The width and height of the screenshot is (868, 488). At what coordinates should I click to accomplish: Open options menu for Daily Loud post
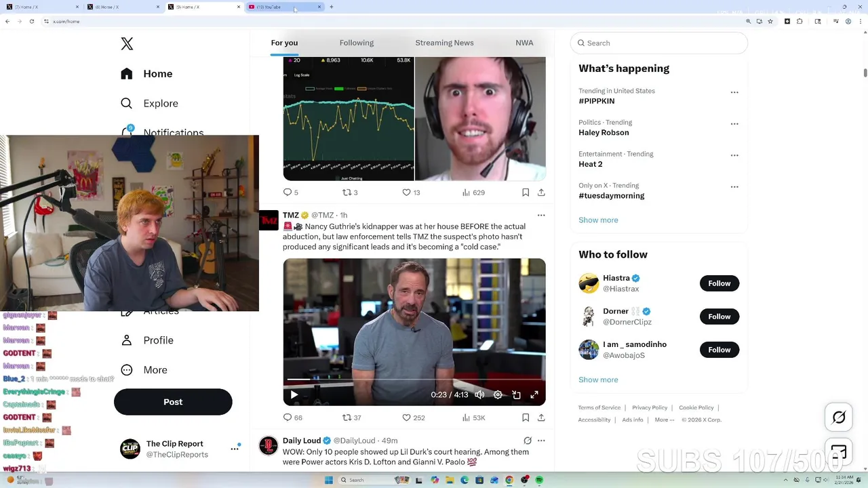(541, 441)
